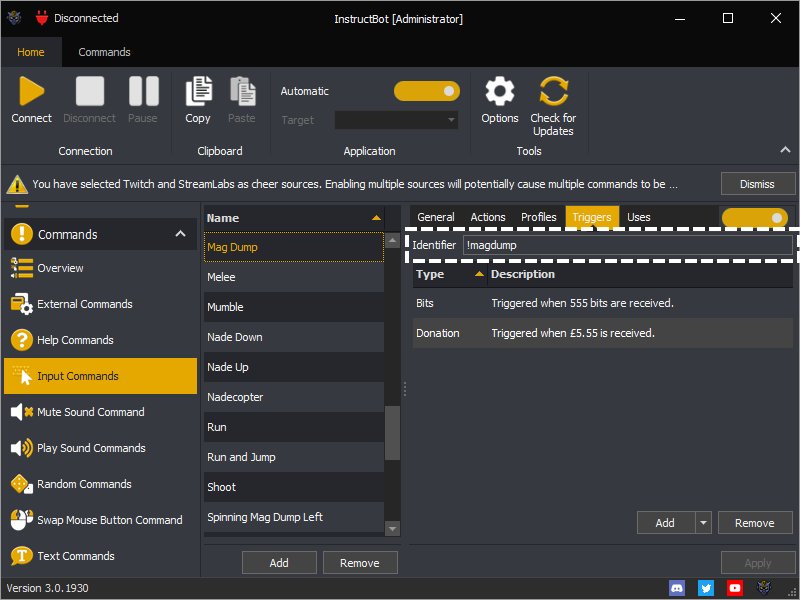Open Mute Sound Command icon
Screen dimensions: 801x600
coord(21,412)
